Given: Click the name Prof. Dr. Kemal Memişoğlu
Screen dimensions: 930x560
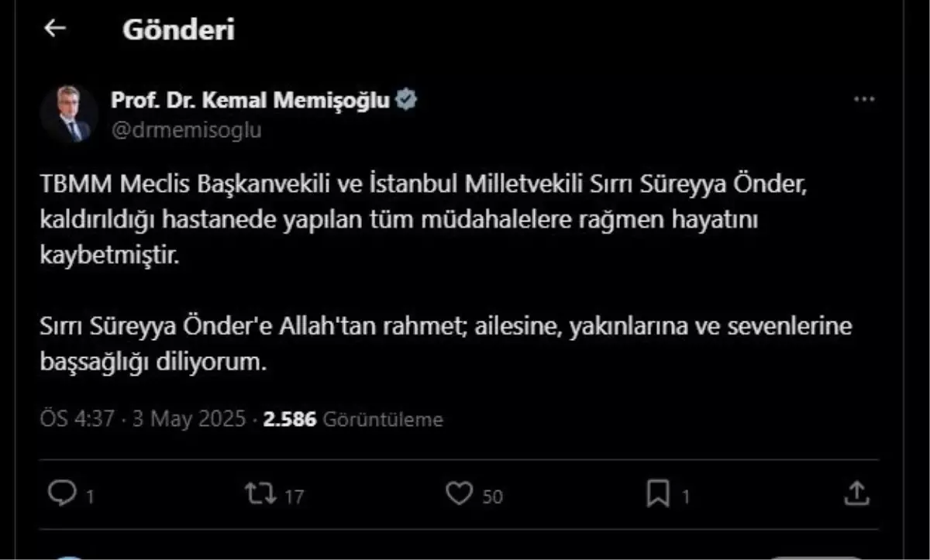Looking at the screenshot, I should [251, 100].
